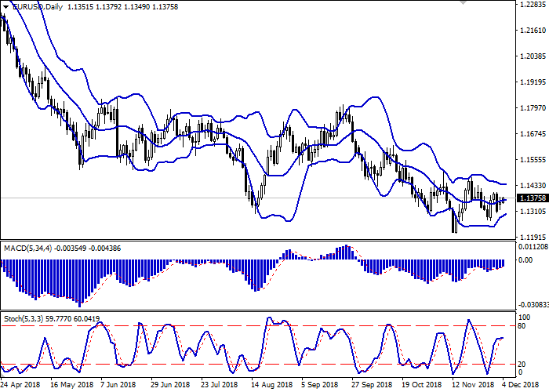Select the price axis value 1.17970
This screenshot has height=392, width=549.
(533, 108)
